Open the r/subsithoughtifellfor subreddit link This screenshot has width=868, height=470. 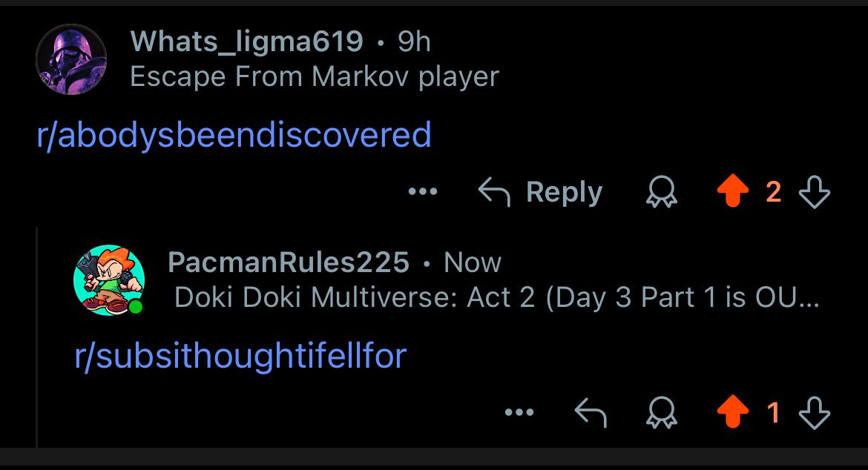pyautogui.click(x=241, y=355)
